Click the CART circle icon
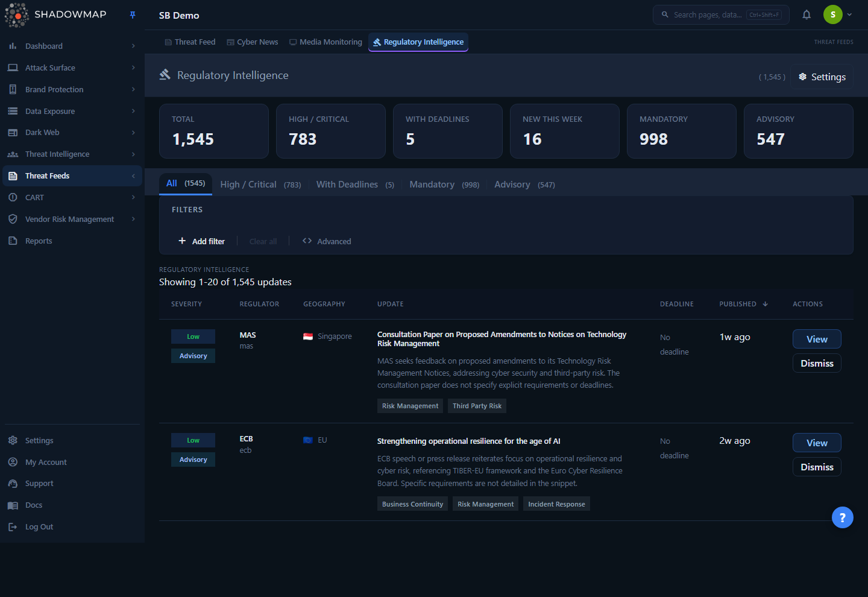 coord(13,197)
